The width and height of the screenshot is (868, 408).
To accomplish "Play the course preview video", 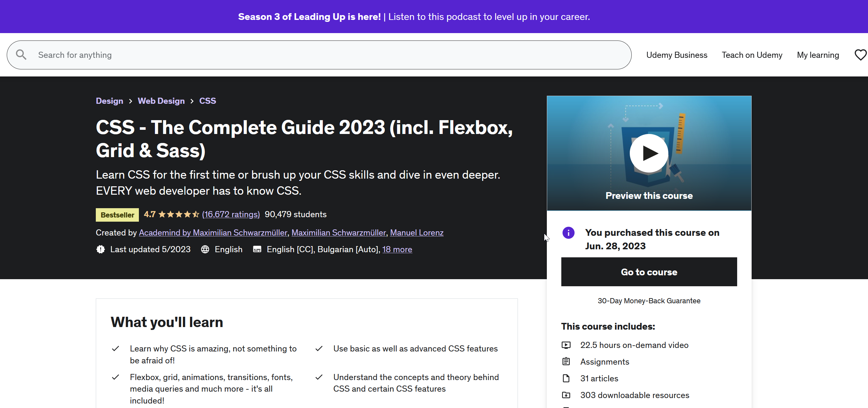I will 649,154.
